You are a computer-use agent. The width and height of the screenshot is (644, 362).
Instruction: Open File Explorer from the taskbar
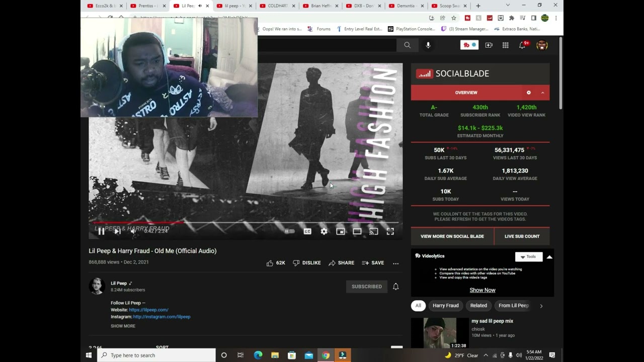coord(275,355)
